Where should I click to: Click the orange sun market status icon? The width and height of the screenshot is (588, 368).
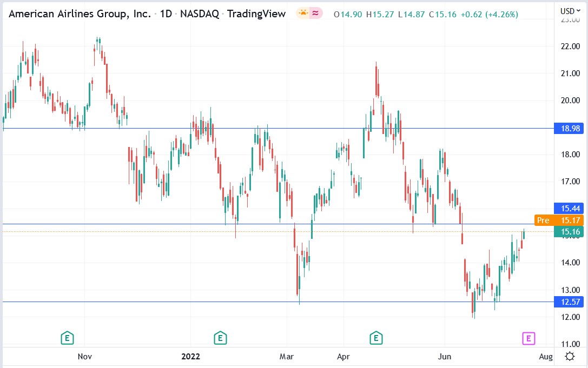coord(303,14)
